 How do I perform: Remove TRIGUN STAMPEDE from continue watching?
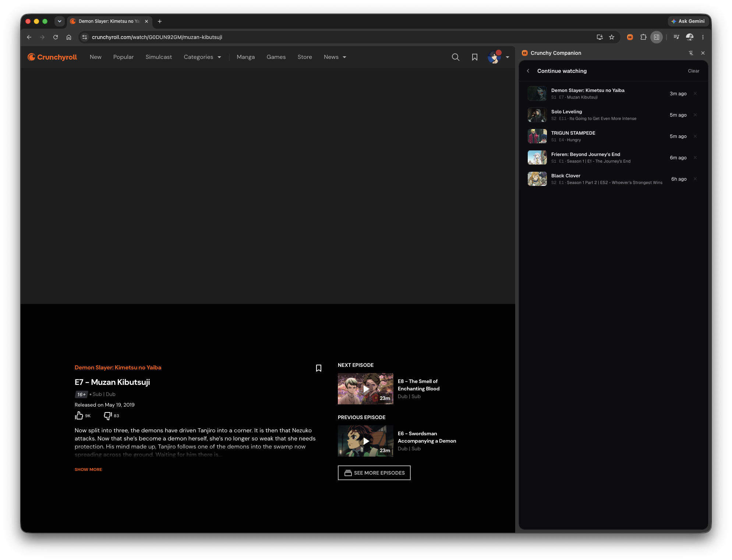click(x=695, y=136)
